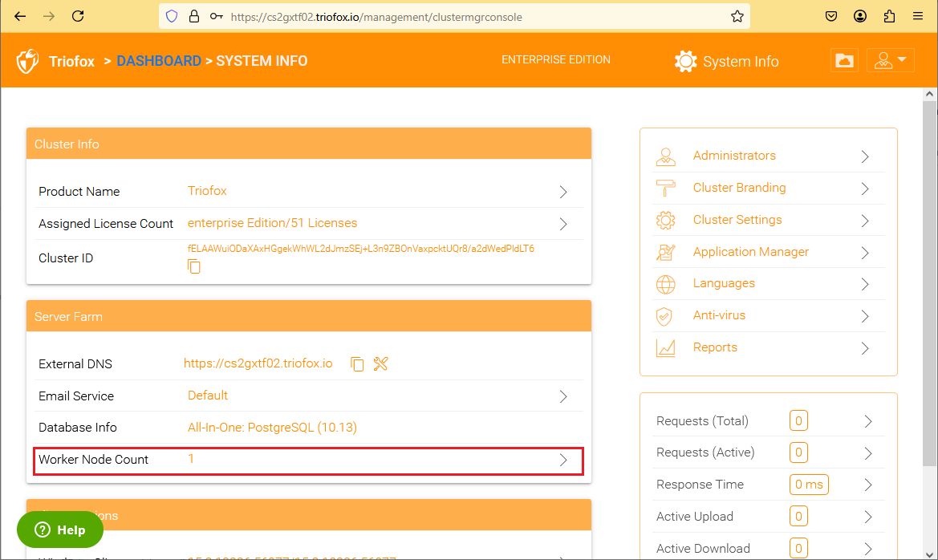Open the cloud folder icon in header
The height and width of the screenshot is (560, 938).
tap(844, 60)
